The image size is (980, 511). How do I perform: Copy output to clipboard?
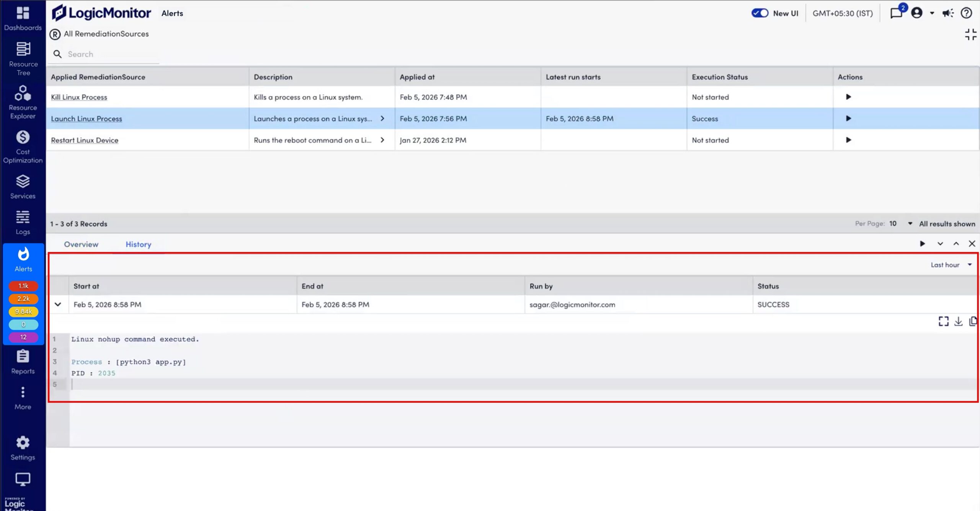[973, 321]
